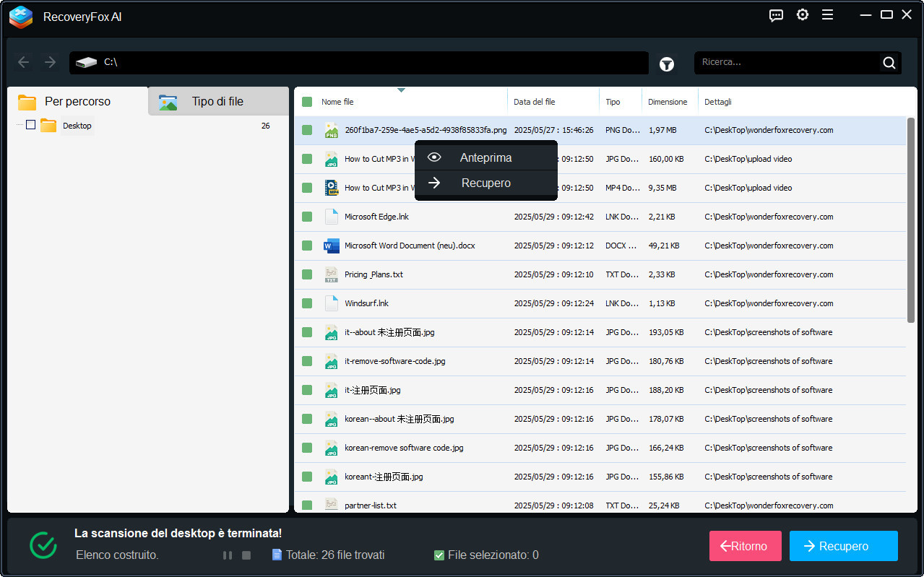Image resolution: width=924 pixels, height=577 pixels.
Task: Toggle checkbox for 260f1ba7 png file
Action: (x=307, y=130)
